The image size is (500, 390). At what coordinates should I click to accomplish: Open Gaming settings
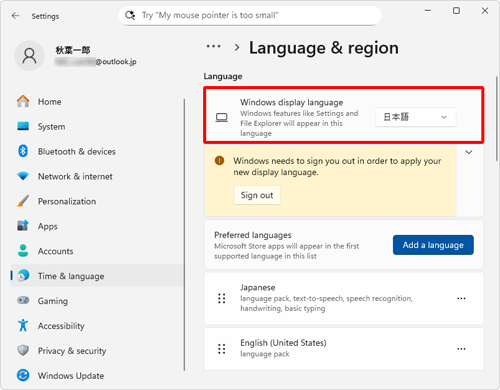click(x=97, y=300)
